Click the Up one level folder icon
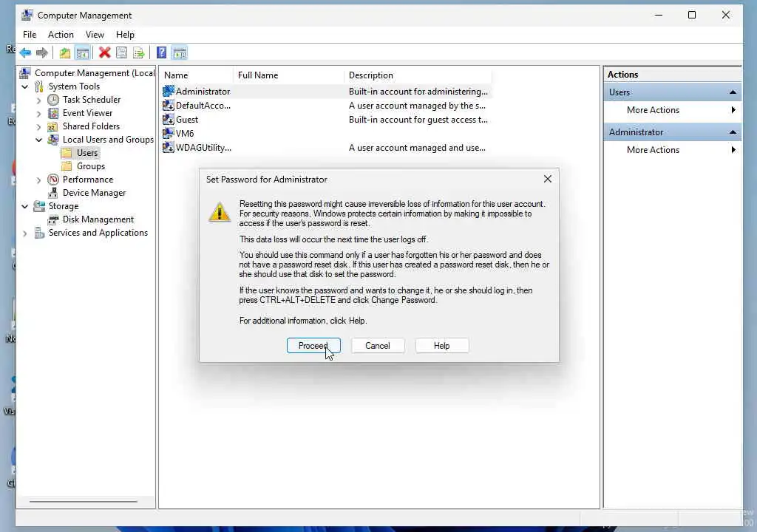The height and width of the screenshot is (532, 757). click(x=65, y=52)
